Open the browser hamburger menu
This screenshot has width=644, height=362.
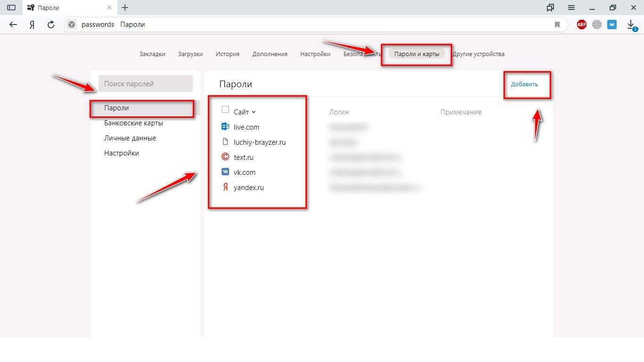(571, 8)
